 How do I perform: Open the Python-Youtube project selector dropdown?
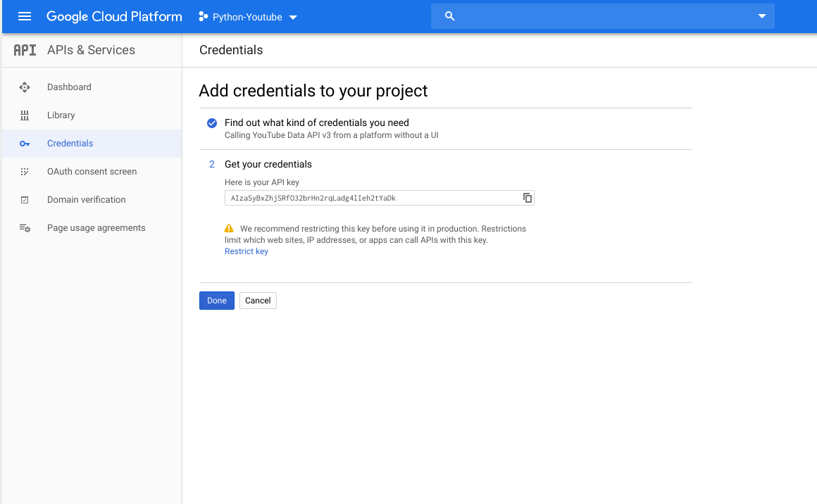point(247,17)
